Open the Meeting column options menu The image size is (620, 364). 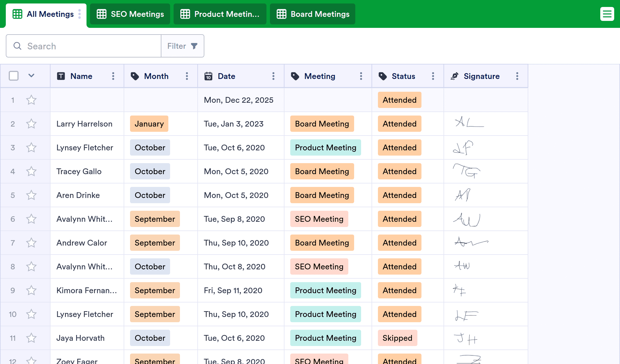[x=361, y=76]
